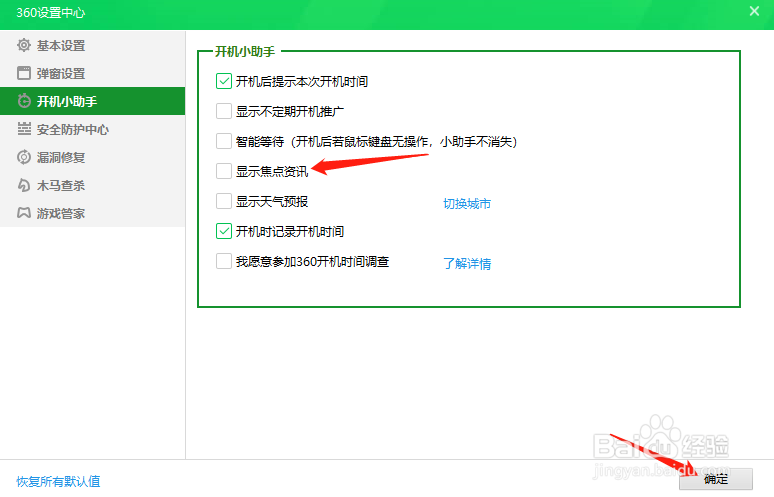Image resolution: width=774 pixels, height=497 pixels.
Task: Open 游戏管家 settings
Action: click(93, 213)
